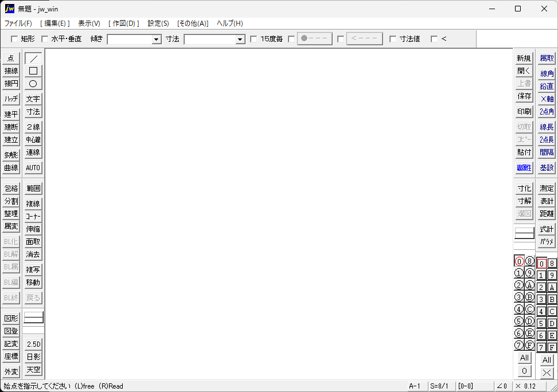Select the circle drawing tool
The width and height of the screenshot is (558, 392).
[33, 84]
